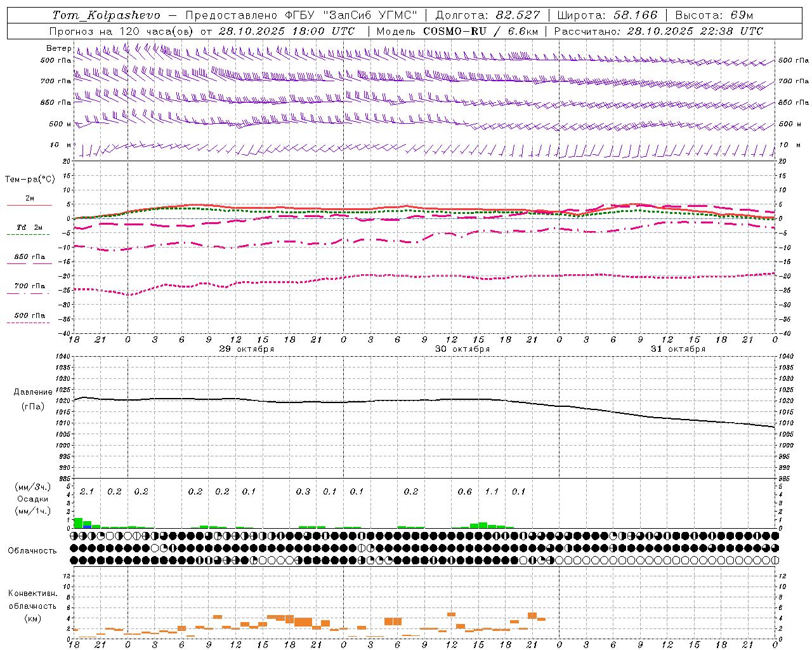The height and width of the screenshot is (650, 812).
Task: Click the "Давление" pressure panel label
Action: (x=33, y=392)
